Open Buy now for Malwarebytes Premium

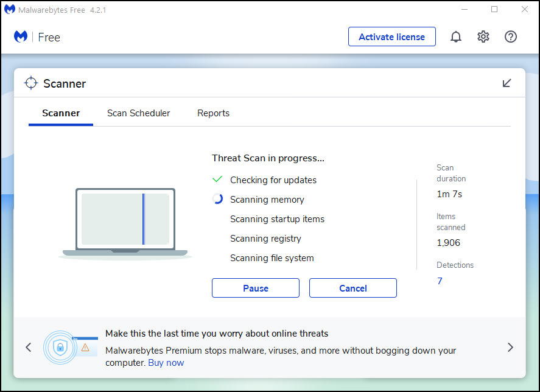[x=166, y=362]
